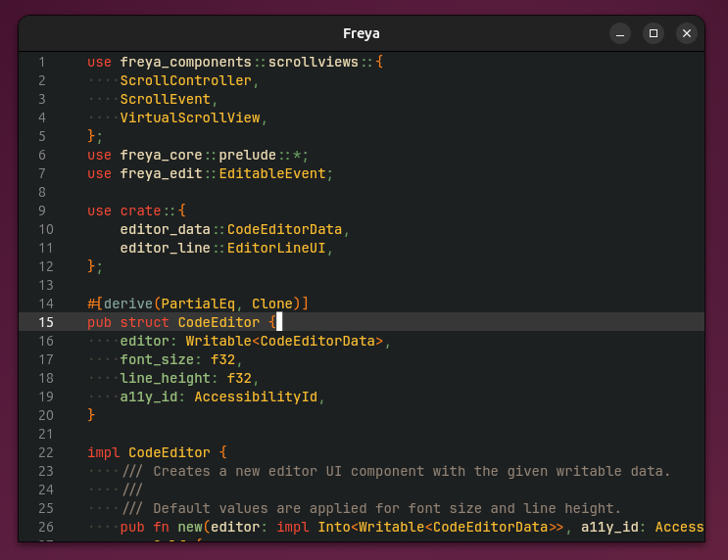
Task: Click 'Clone' on line 14
Action: click(x=272, y=303)
